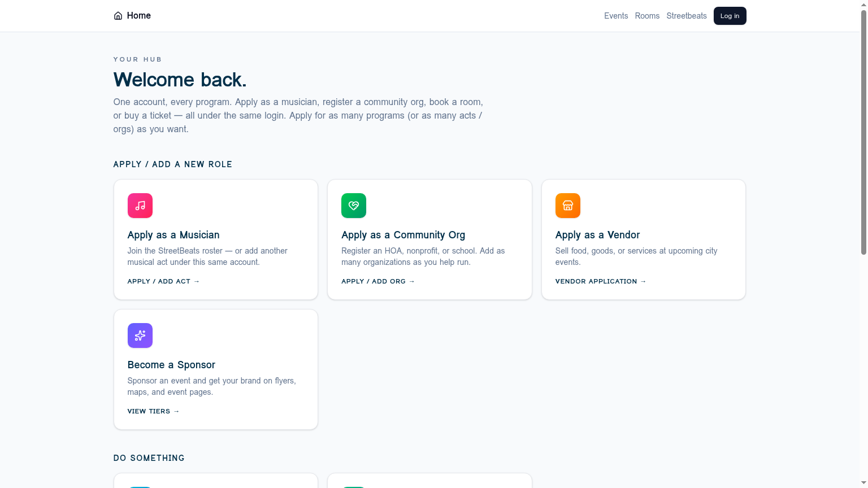Click the Log in button
This screenshot has height=488, width=868.
click(x=730, y=16)
